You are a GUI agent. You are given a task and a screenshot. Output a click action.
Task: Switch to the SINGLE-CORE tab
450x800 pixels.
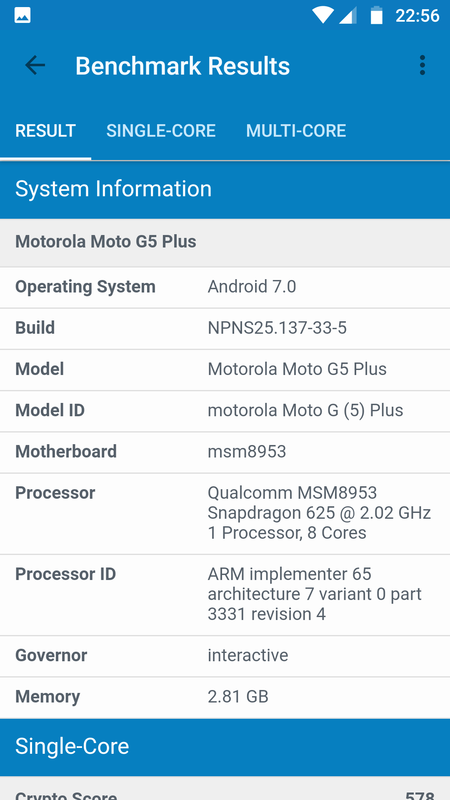point(161,131)
